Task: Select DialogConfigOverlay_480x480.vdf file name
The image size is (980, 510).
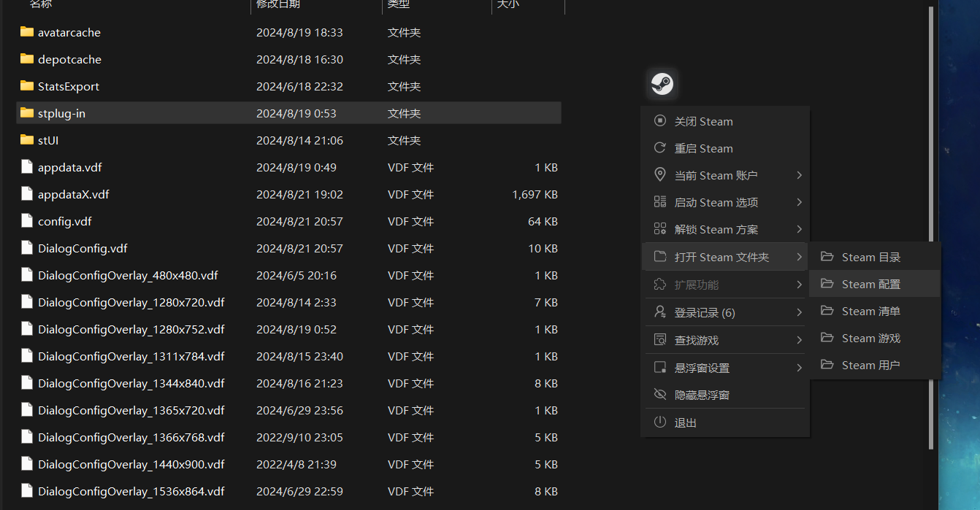Action: click(128, 275)
